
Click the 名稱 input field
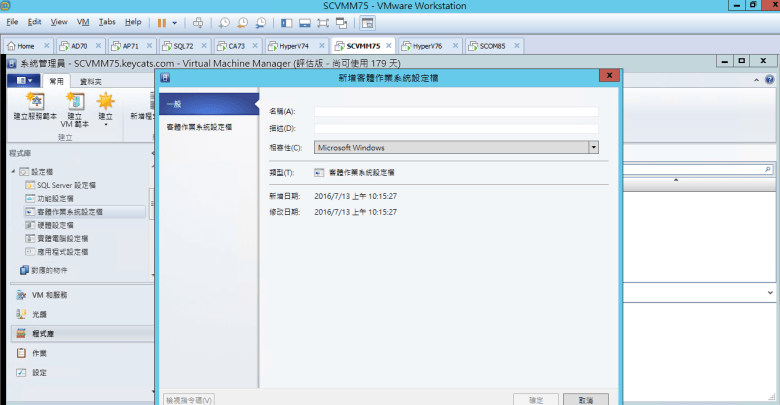(x=455, y=112)
